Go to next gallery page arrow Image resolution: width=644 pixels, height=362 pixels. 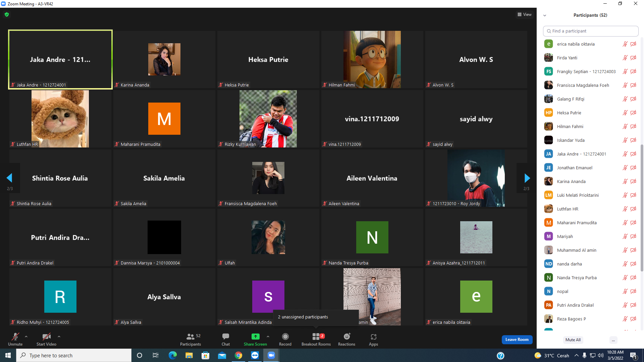click(x=527, y=178)
